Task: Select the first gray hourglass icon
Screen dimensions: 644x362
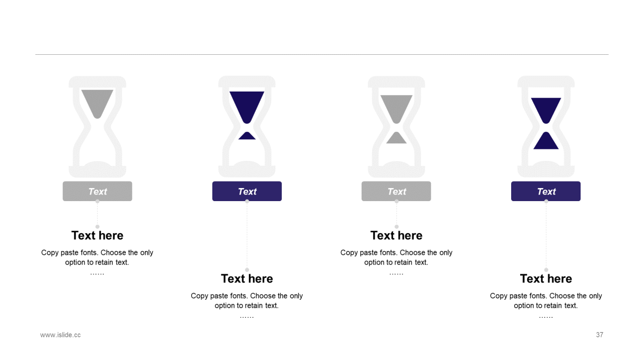Action: pos(97,127)
